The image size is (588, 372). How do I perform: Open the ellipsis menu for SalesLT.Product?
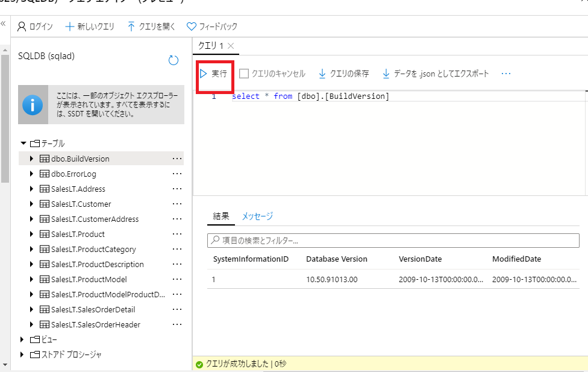(177, 234)
